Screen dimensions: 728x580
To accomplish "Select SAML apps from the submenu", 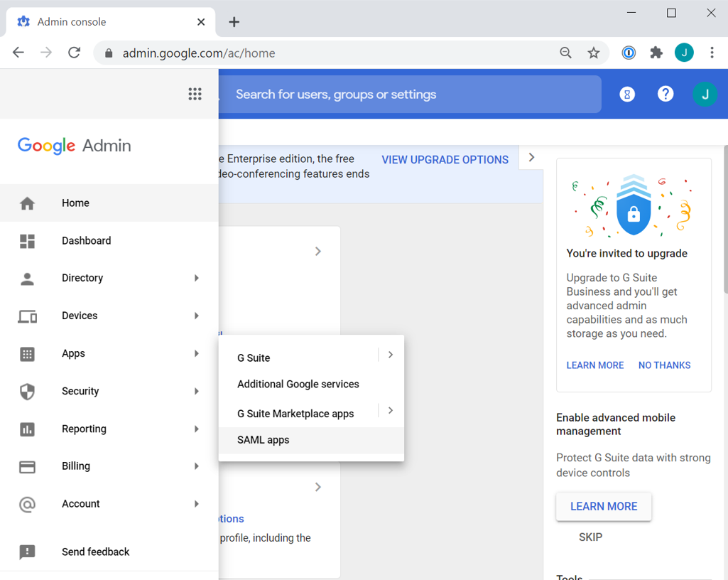I will [x=264, y=440].
